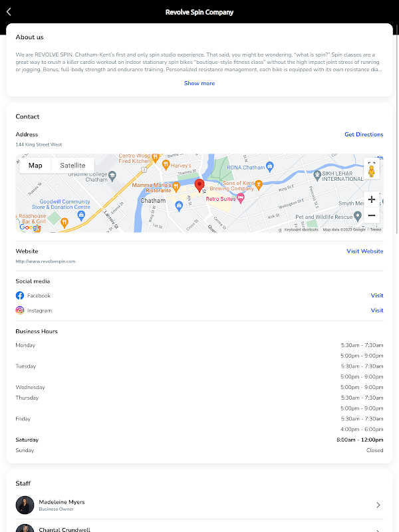Click the Visit Website link

(364, 251)
